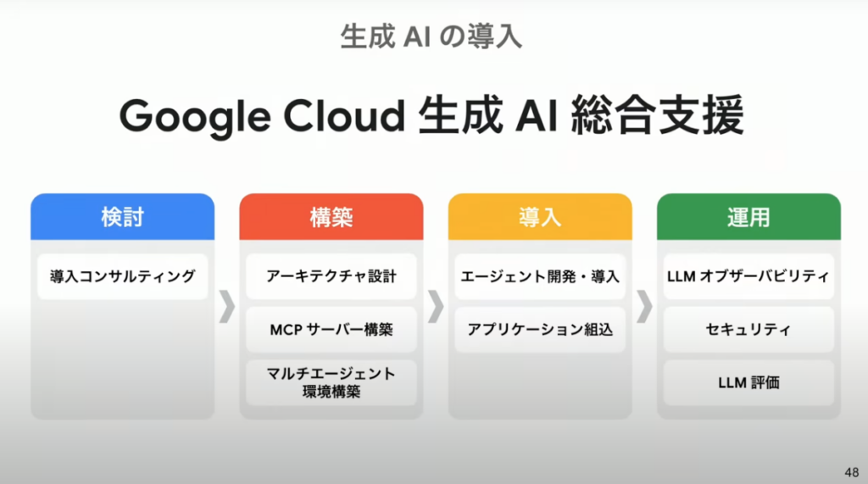The image size is (868, 484).
Task: Click the slide page number 48
Action: 851,472
